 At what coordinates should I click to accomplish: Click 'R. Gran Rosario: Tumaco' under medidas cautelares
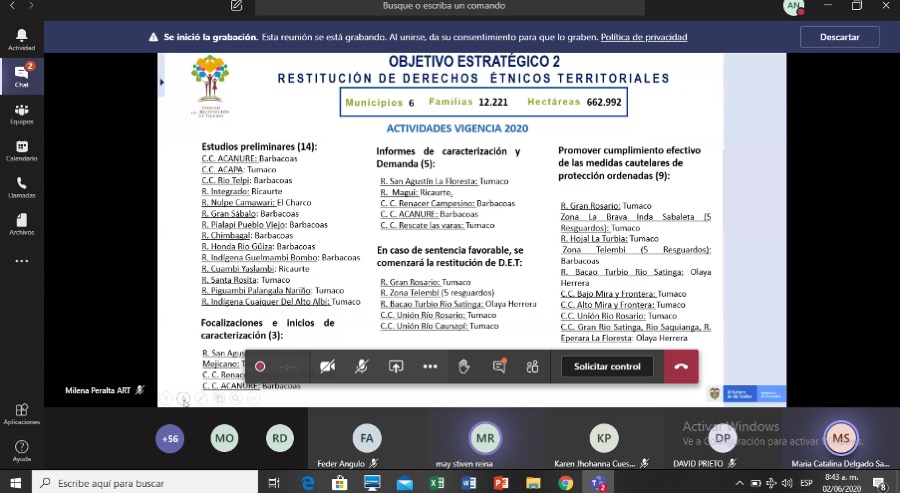coord(606,205)
